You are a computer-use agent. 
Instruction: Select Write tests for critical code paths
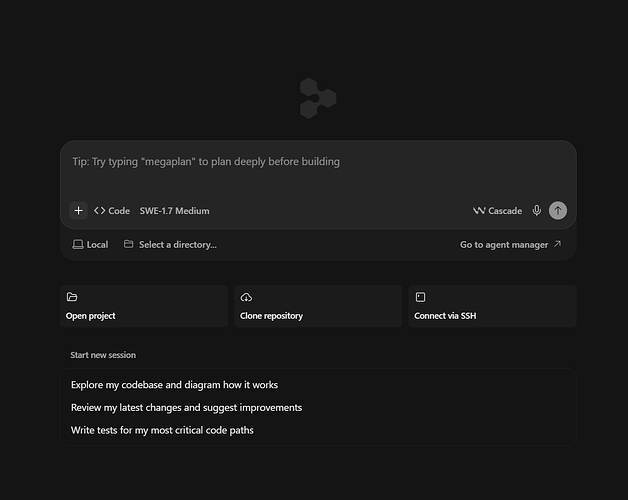(x=318, y=430)
